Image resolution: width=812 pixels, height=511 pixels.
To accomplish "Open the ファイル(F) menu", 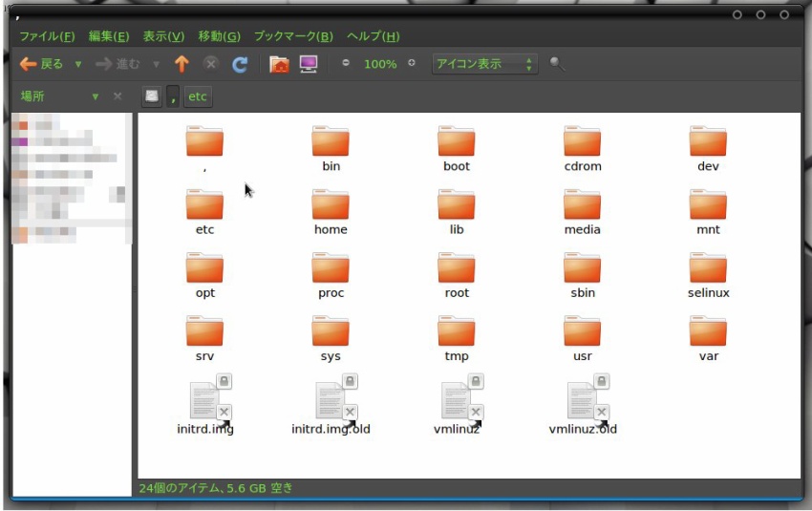I will [x=47, y=36].
